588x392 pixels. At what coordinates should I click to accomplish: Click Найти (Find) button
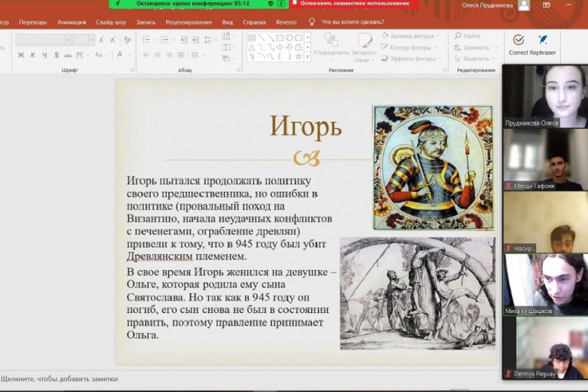[x=468, y=36]
